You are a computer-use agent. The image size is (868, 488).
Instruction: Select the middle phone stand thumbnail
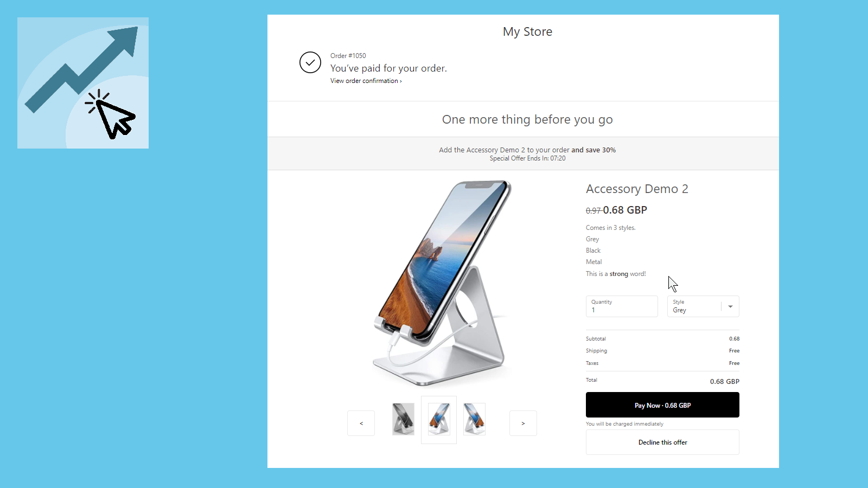coord(439,419)
